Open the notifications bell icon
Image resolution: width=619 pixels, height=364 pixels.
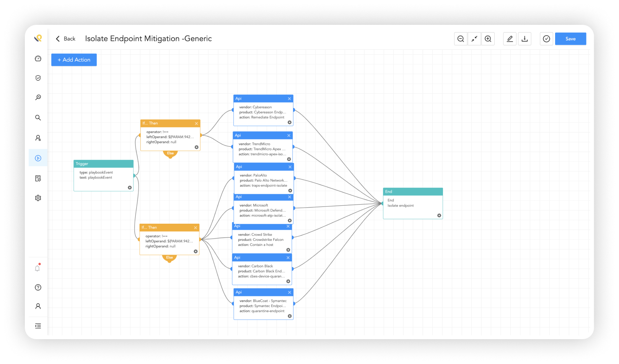tap(37, 268)
